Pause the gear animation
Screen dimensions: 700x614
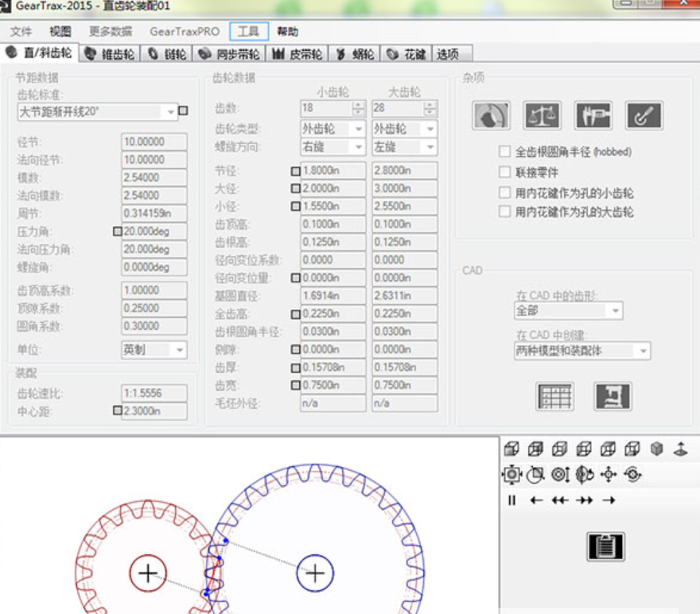(x=511, y=500)
